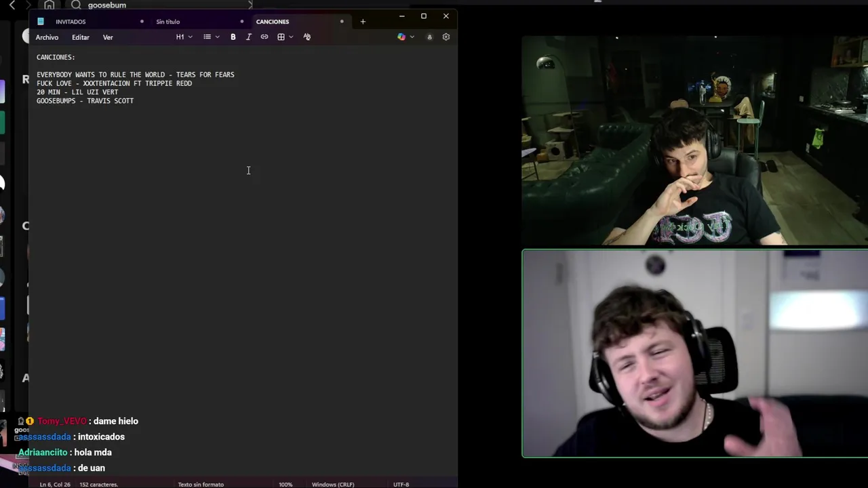Click the '20 MIN - LIL UZI VERT' line
Image resolution: width=868 pixels, height=488 pixels.
(77, 92)
